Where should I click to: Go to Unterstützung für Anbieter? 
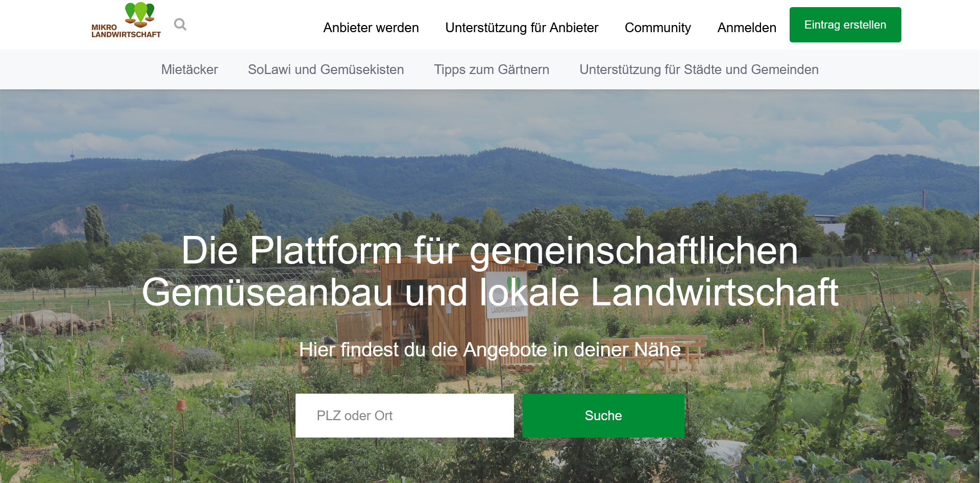point(521,28)
